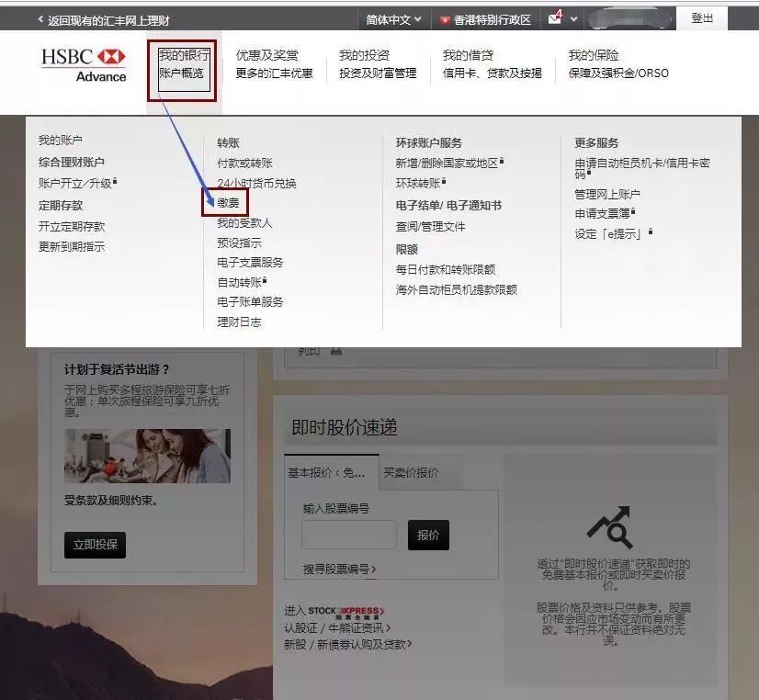Open 我的受款人

click(x=244, y=223)
